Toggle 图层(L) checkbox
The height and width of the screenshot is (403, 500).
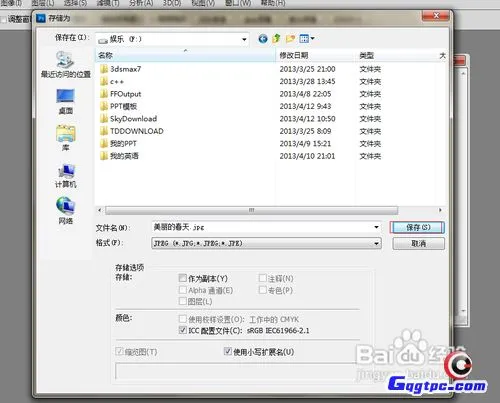pyautogui.click(x=182, y=301)
